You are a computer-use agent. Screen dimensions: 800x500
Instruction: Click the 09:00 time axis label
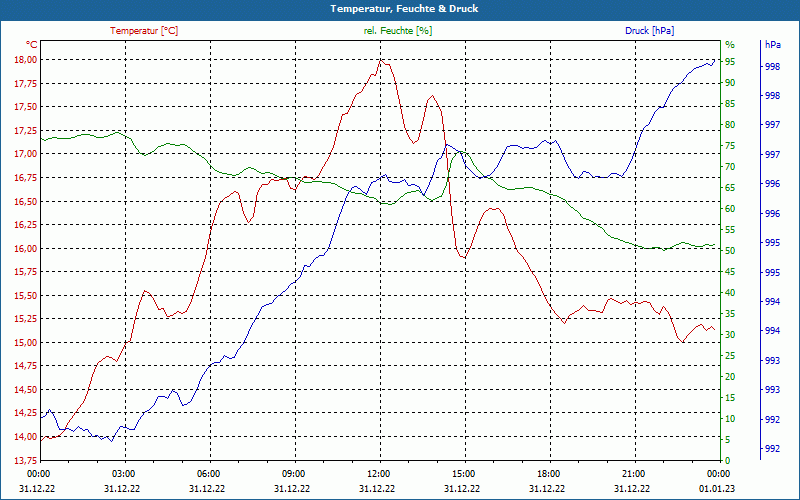point(293,473)
